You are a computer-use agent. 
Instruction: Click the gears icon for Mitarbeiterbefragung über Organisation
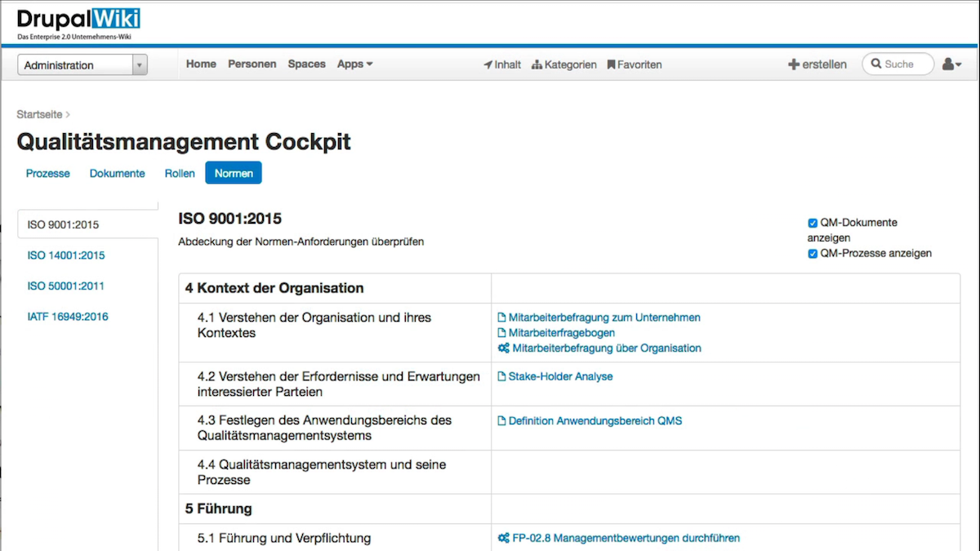point(503,348)
